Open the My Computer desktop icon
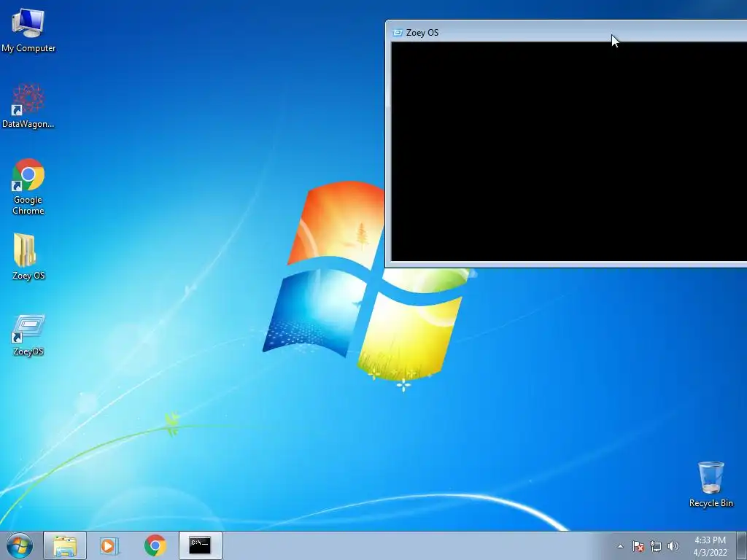 (28, 31)
